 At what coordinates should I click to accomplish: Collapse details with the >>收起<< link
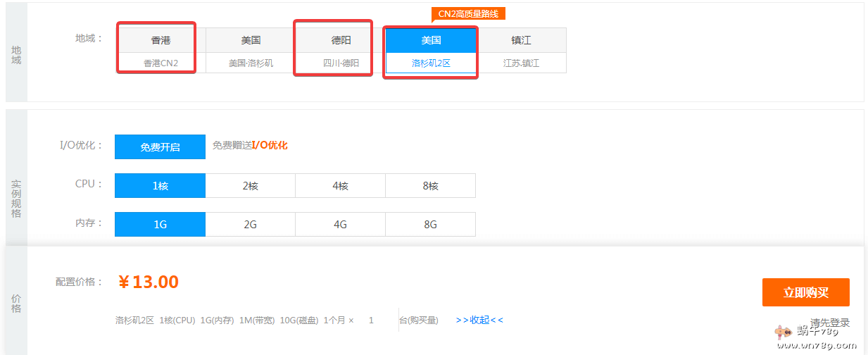tap(479, 320)
